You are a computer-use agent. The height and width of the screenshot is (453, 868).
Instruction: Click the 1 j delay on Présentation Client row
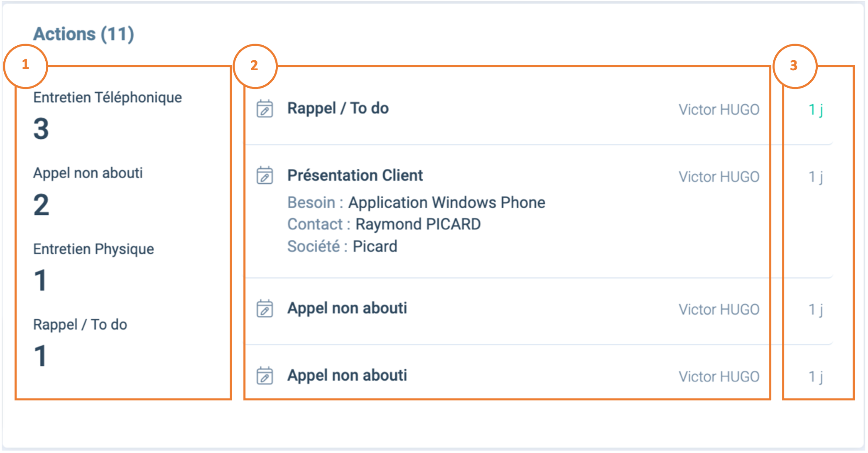tap(816, 177)
